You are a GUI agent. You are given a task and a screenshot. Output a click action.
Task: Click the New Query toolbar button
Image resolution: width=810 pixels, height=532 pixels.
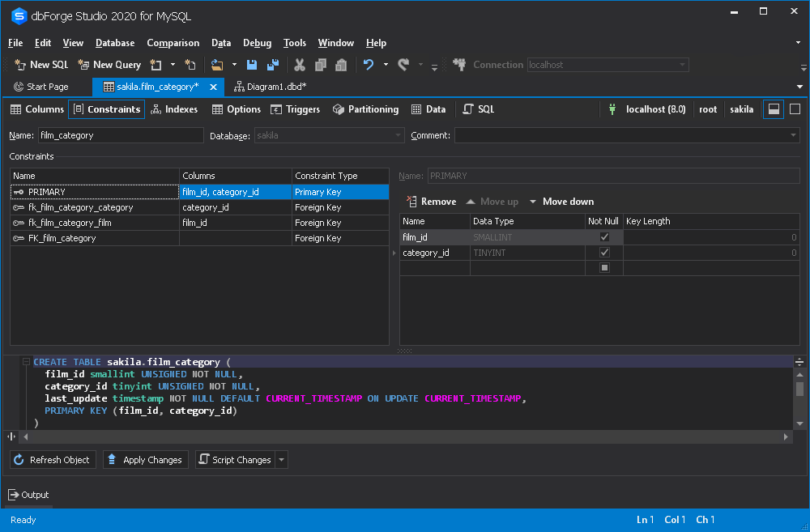point(109,65)
